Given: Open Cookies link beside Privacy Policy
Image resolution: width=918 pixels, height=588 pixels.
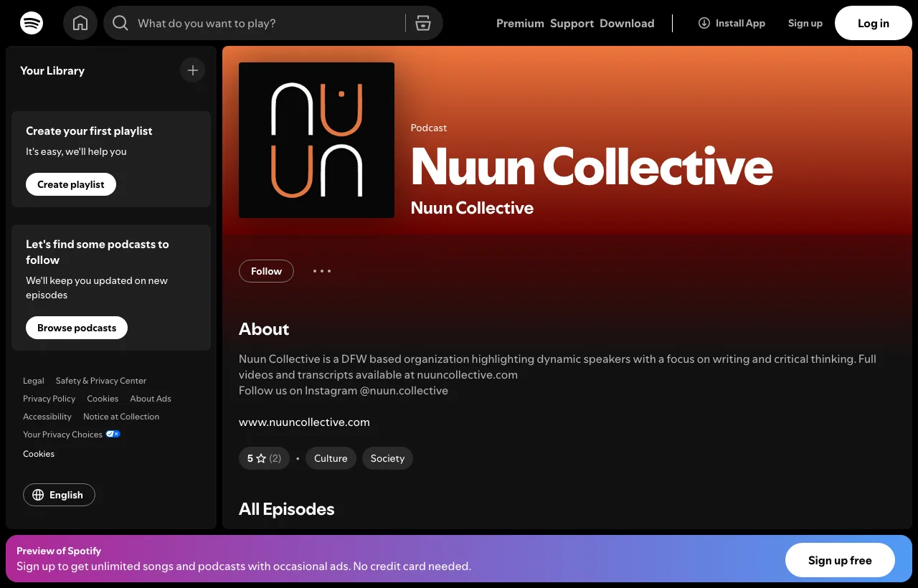Looking at the screenshot, I should 103,399.
